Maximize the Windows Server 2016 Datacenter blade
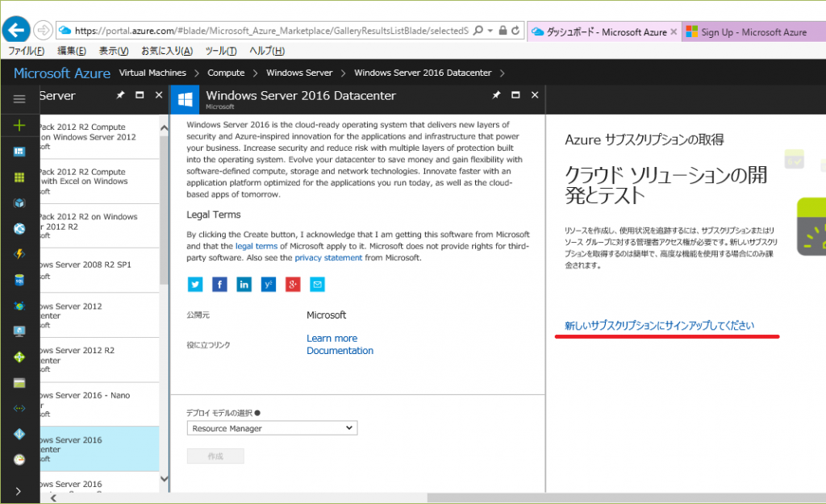Screen dimensions: 826x504 515,95
